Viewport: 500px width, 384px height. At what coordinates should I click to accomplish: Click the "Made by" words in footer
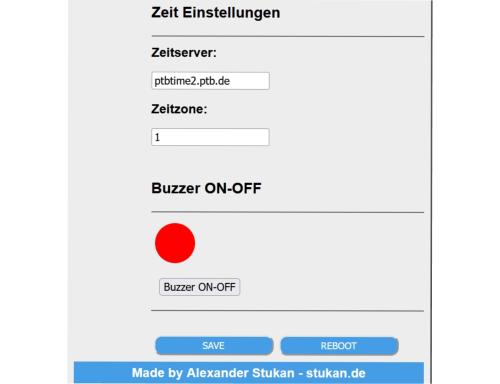tap(157, 373)
